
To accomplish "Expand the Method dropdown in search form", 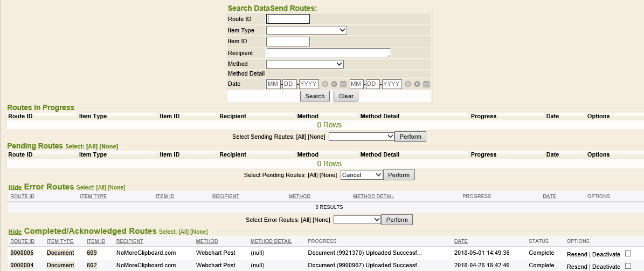I will pyautogui.click(x=304, y=64).
